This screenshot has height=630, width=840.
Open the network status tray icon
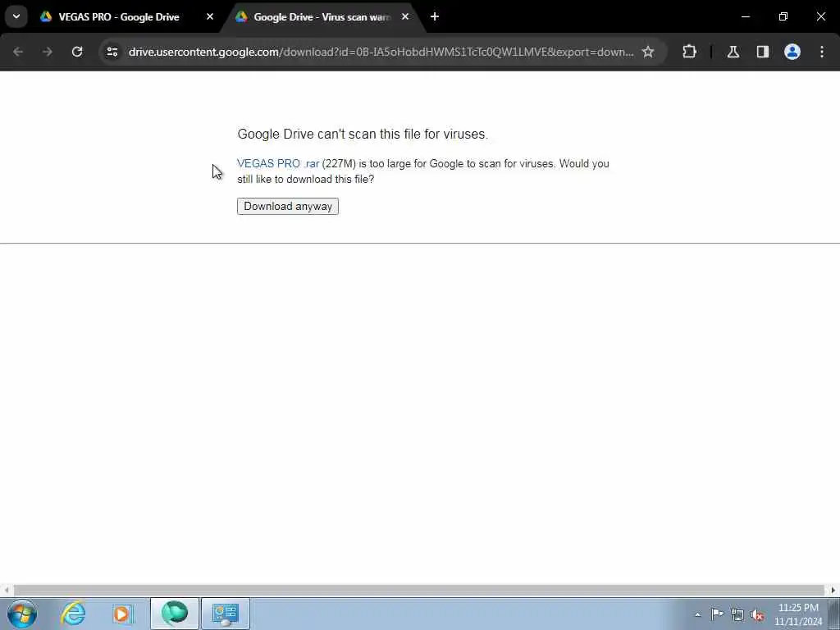pos(737,614)
